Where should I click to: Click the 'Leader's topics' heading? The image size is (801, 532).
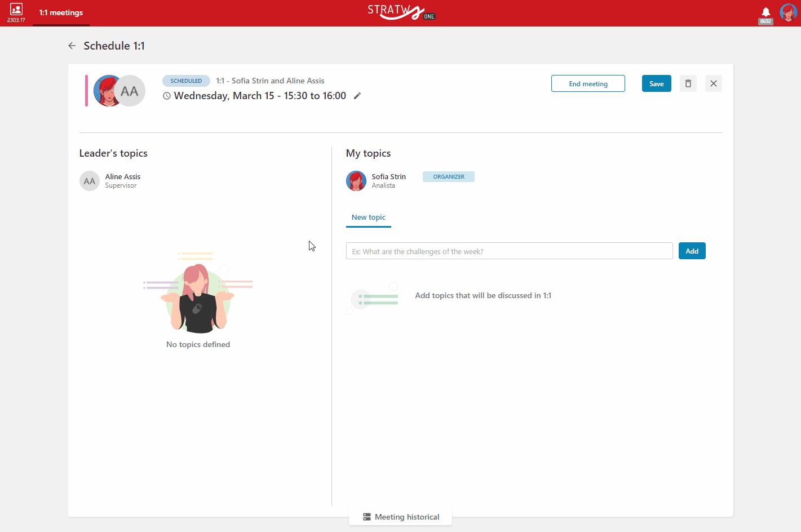click(x=113, y=153)
